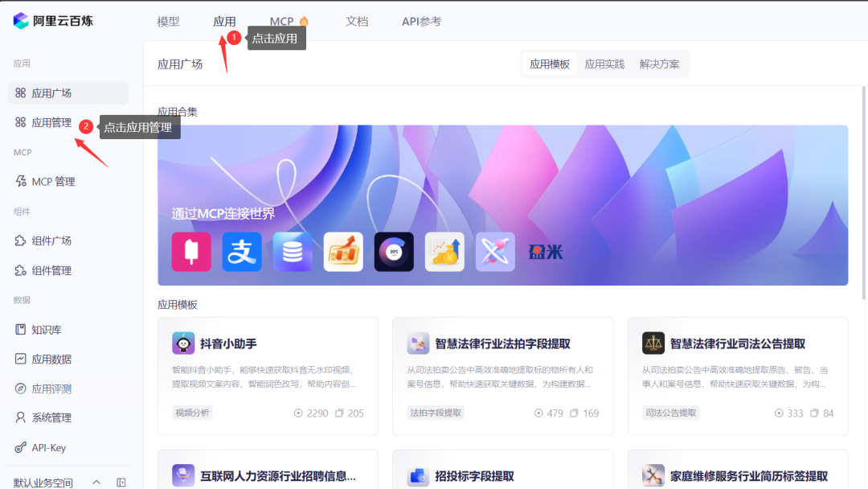Image resolution: width=868 pixels, height=489 pixels.
Task: Select the 解决方案 tab
Action: point(659,64)
